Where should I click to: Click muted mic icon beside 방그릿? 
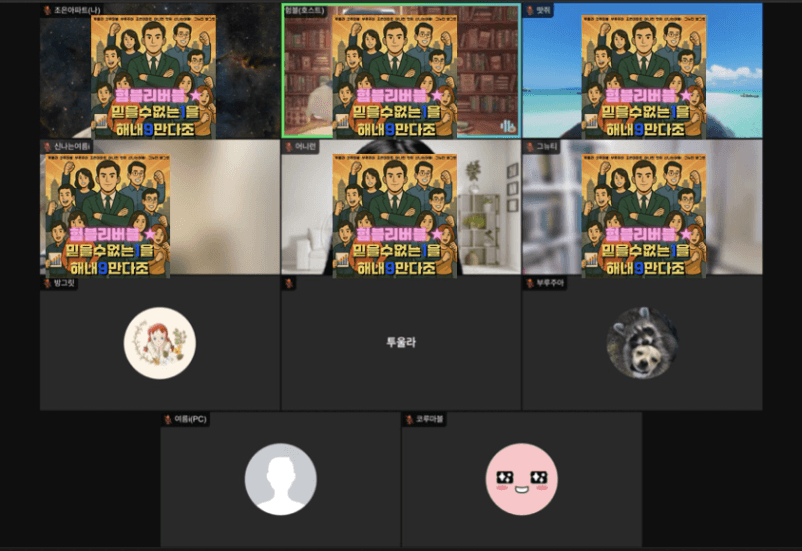pyautogui.click(x=47, y=283)
